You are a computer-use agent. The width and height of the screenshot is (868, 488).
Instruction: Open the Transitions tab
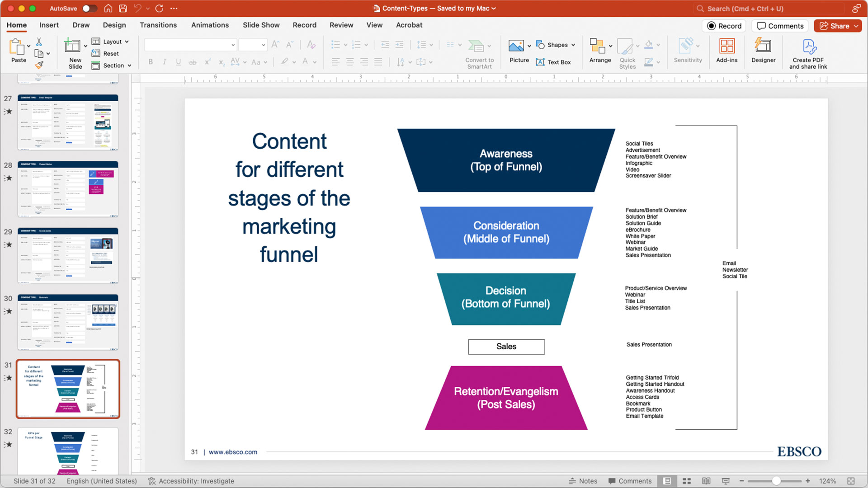tap(158, 25)
